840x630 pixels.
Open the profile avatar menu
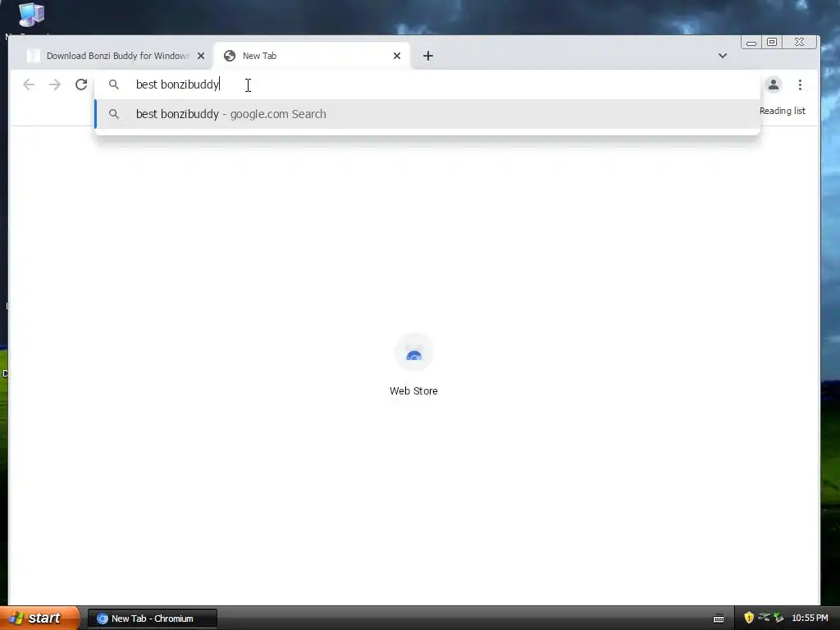coord(773,84)
